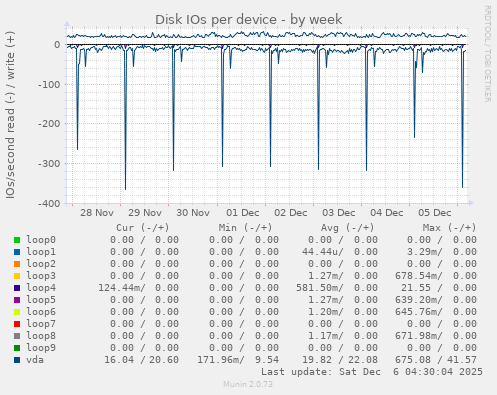Click the vda current value '16.04 / 20.60'
497x395 pixels.
tap(141, 360)
